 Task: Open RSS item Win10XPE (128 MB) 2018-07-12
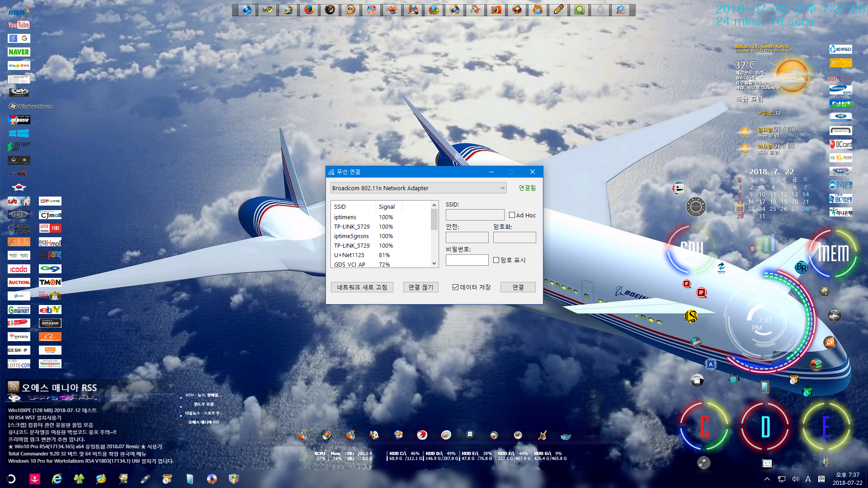[x=52, y=410]
